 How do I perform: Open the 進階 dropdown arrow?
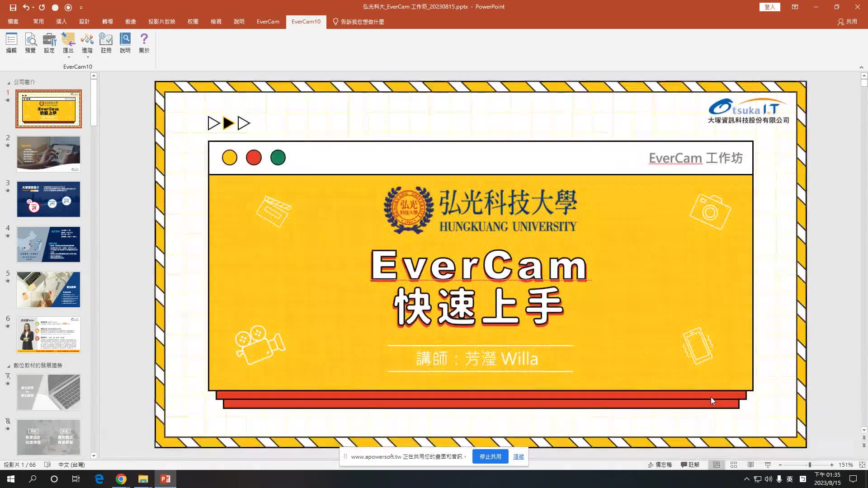pos(88,57)
